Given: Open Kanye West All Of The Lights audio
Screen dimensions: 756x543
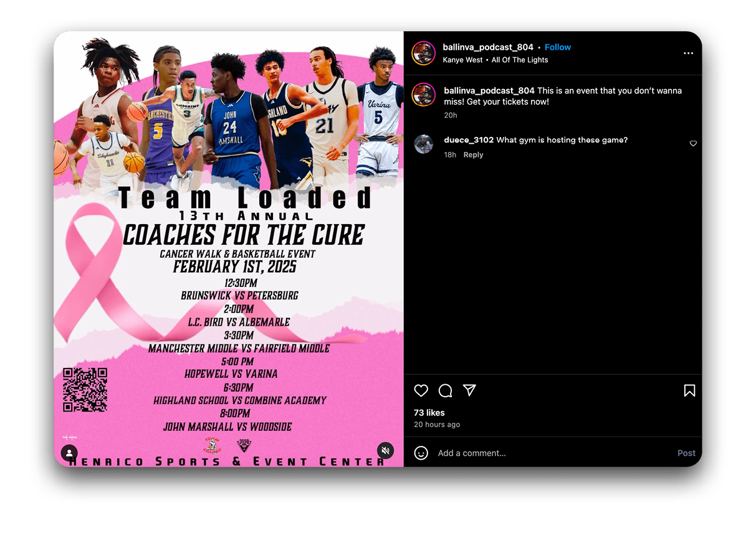Looking at the screenshot, I should pyautogui.click(x=495, y=60).
